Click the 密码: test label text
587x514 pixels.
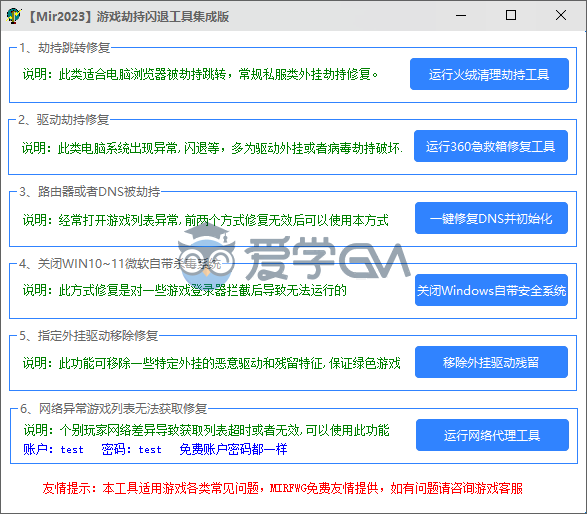(x=131, y=449)
